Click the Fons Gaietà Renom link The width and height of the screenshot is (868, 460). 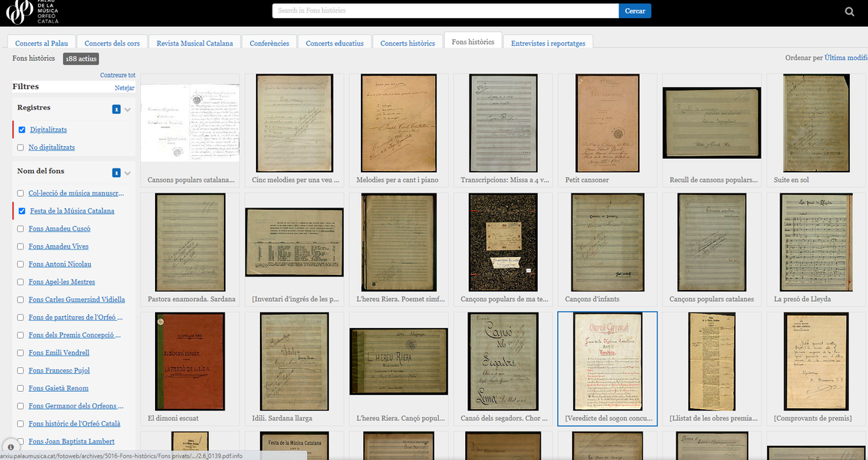pyautogui.click(x=58, y=388)
